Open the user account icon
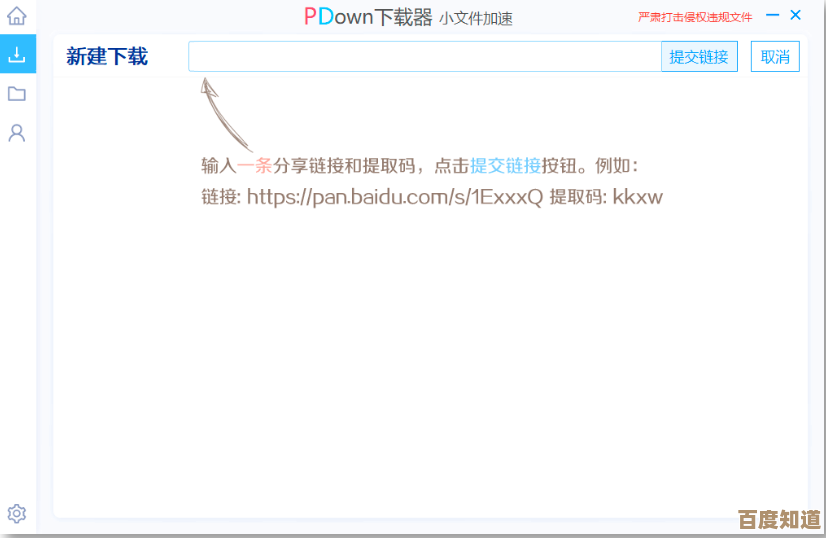826x538 pixels. coord(17,133)
